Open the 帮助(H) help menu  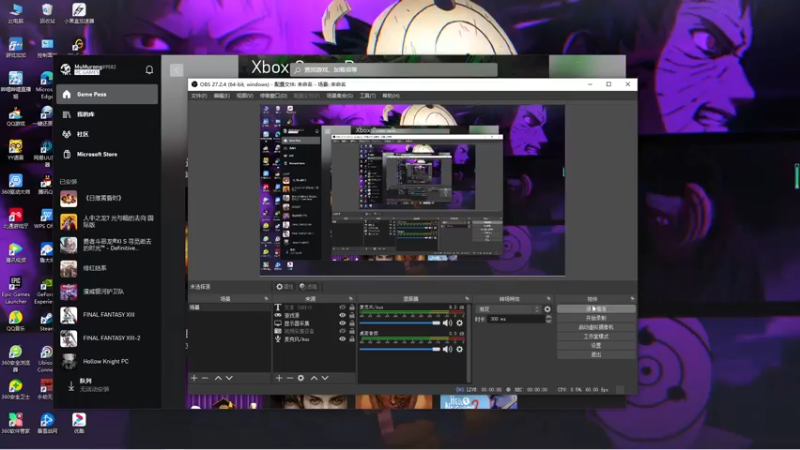(391, 96)
